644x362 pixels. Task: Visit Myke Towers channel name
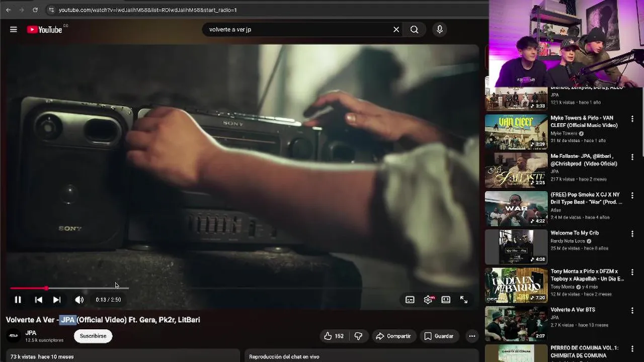[x=564, y=134]
